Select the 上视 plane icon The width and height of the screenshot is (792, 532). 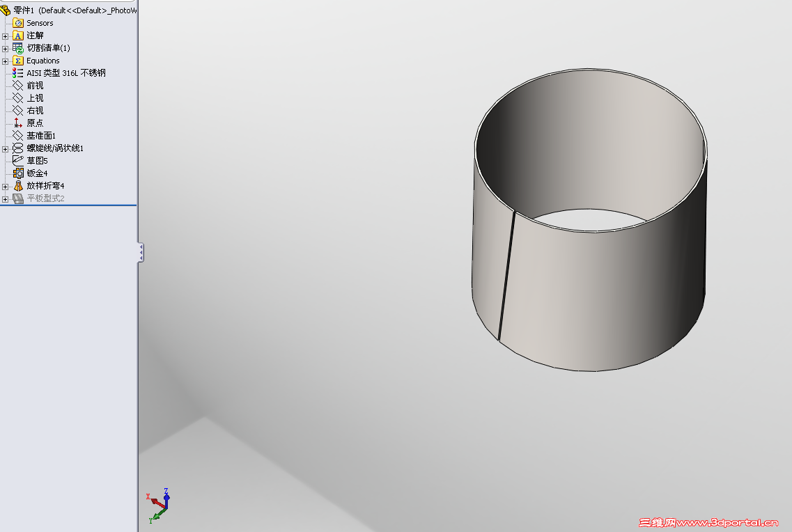click(17, 98)
